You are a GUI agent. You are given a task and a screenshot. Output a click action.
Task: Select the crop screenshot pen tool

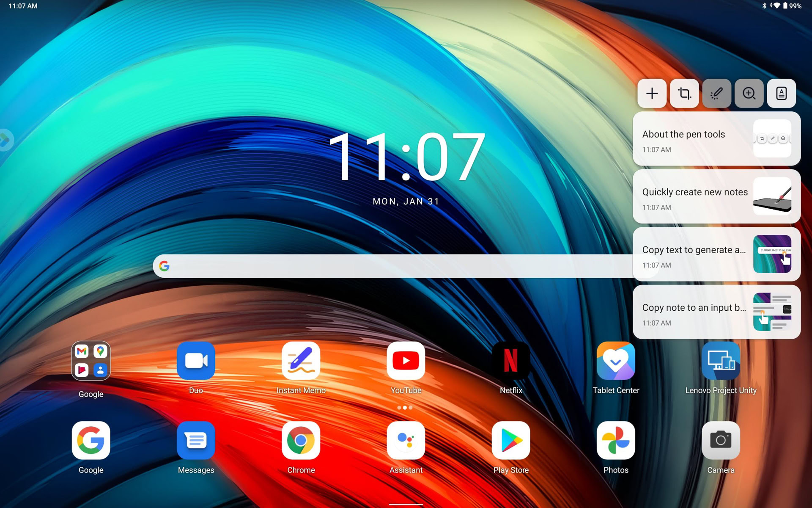click(684, 93)
